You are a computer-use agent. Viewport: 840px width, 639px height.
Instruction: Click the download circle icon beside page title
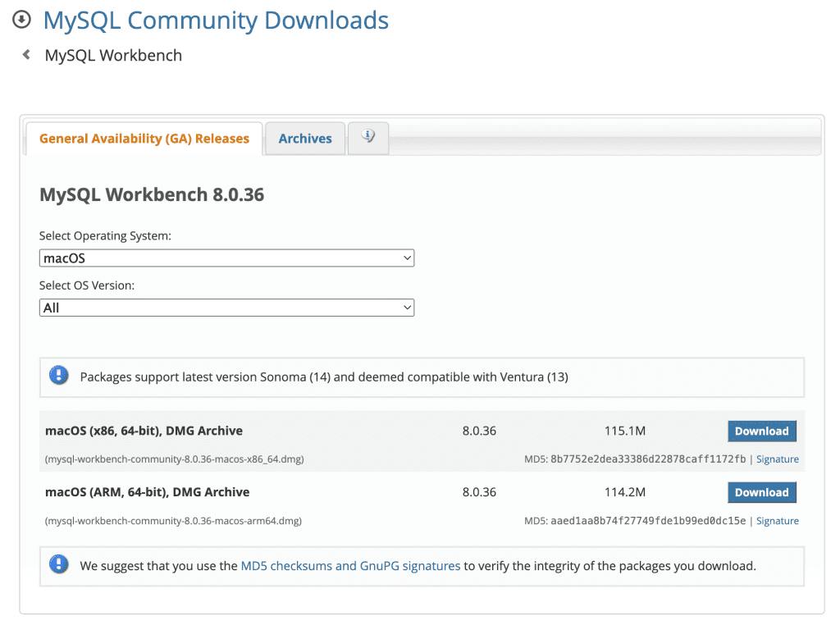21,20
